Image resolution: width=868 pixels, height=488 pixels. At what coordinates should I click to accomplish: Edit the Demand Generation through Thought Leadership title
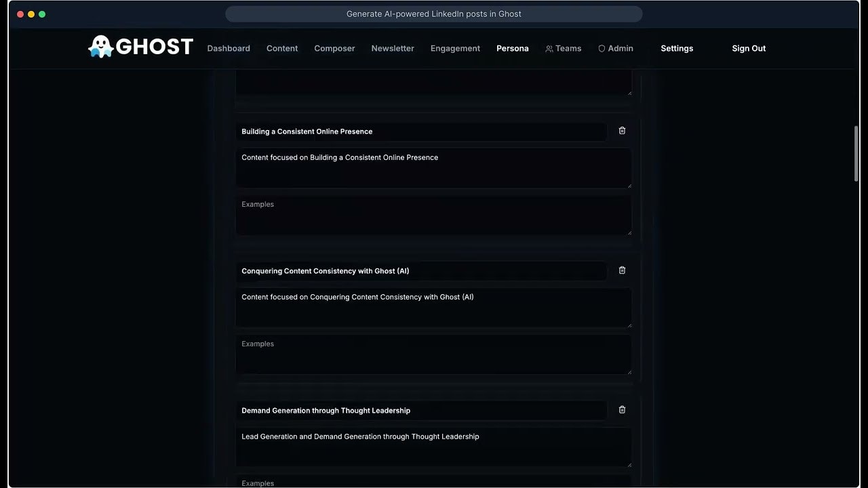point(421,411)
